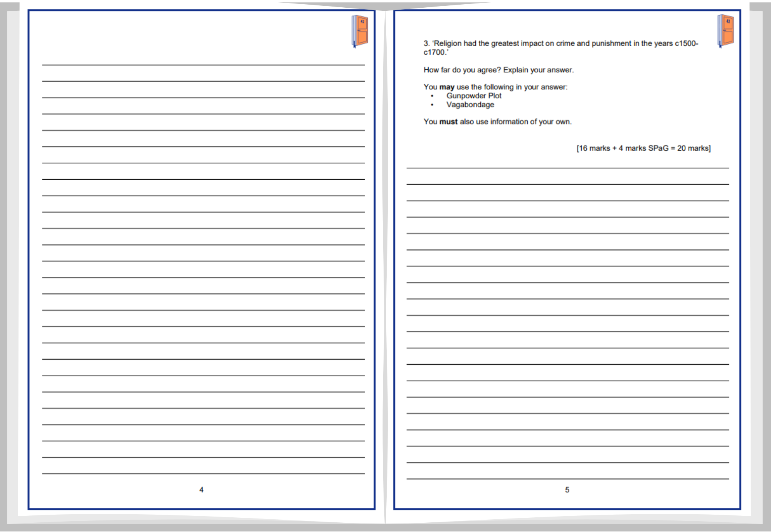Click the bold word 'may'
Screen dimensions: 771x532
447,87
